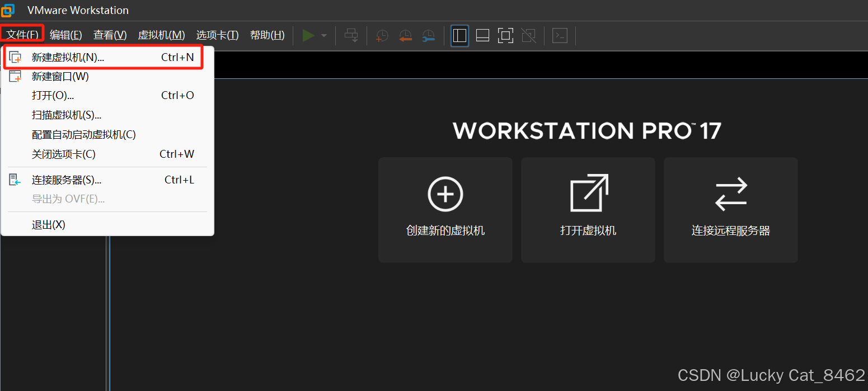Click the 创建新的虚拟机 tile

click(x=445, y=210)
